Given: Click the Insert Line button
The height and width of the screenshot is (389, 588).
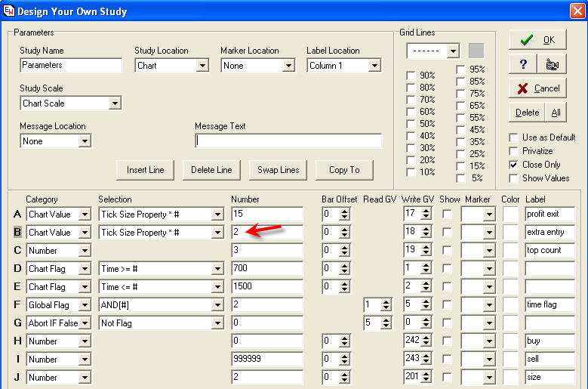Looking at the screenshot, I should [146, 170].
